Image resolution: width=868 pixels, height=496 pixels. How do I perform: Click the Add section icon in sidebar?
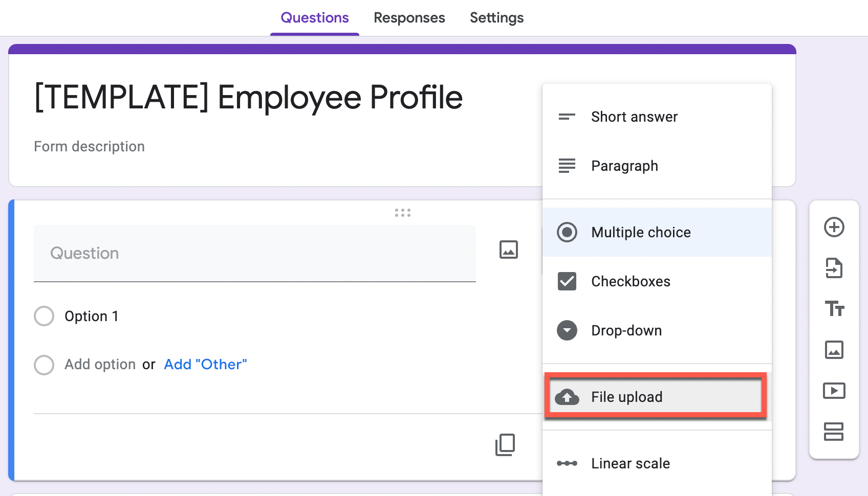click(x=834, y=432)
